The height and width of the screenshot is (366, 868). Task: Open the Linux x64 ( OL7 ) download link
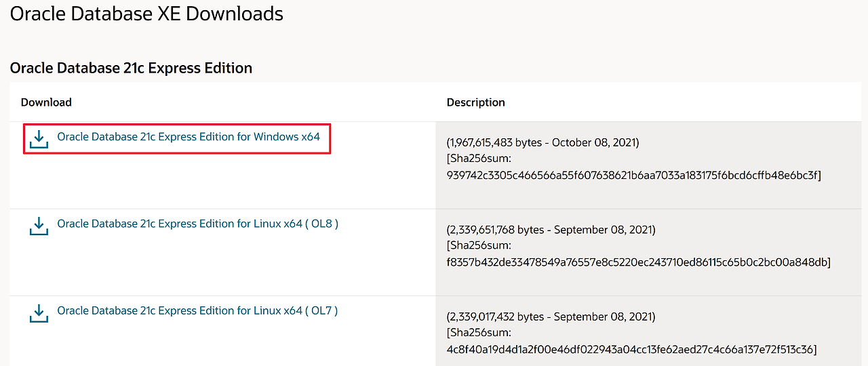pos(197,310)
